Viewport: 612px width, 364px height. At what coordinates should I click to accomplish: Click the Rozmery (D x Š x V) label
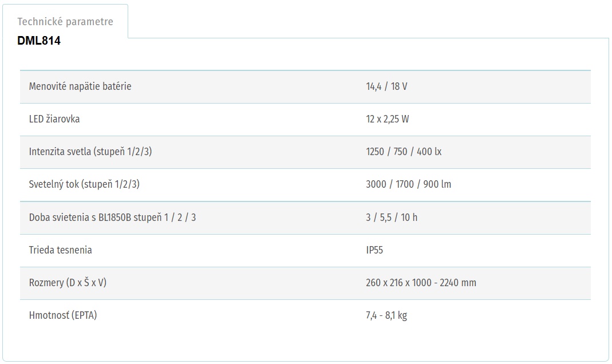tap(68, 283)
